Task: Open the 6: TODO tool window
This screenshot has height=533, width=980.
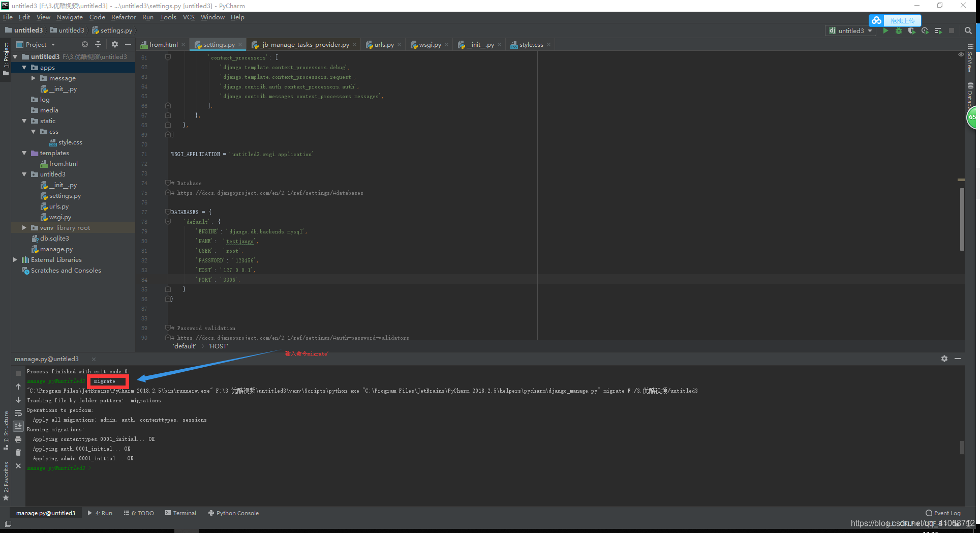Action: (x=139, y=513)
